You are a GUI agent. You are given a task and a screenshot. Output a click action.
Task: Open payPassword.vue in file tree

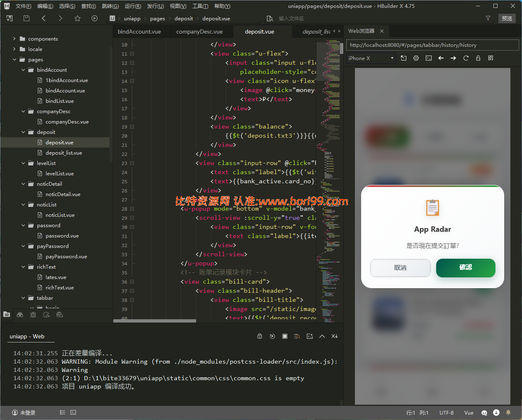66,256
